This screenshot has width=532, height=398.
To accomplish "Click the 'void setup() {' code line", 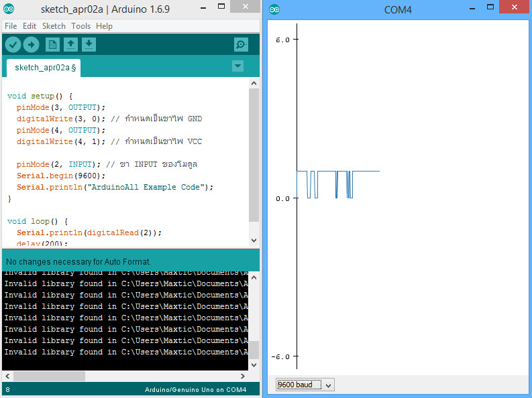I will point(40,96).
